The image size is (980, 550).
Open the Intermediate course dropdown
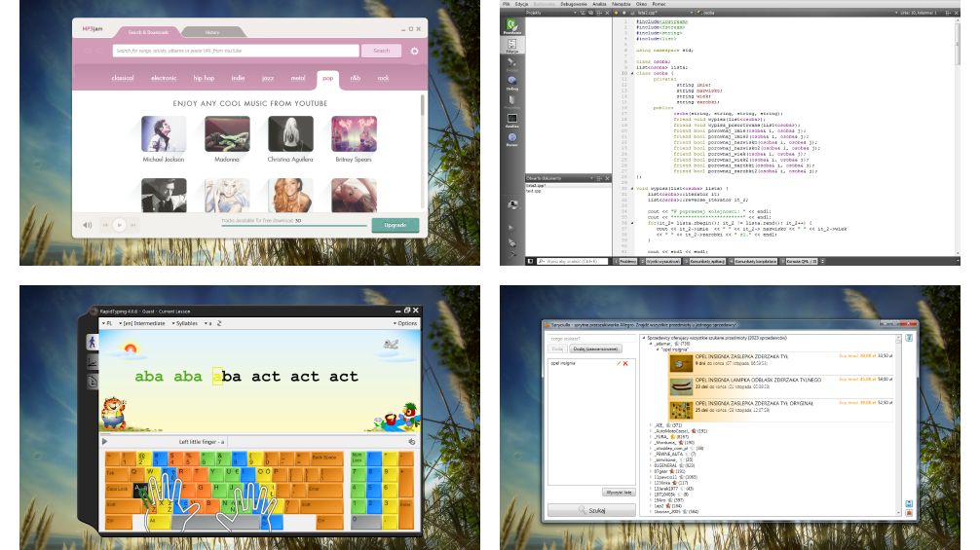(142, 323)
